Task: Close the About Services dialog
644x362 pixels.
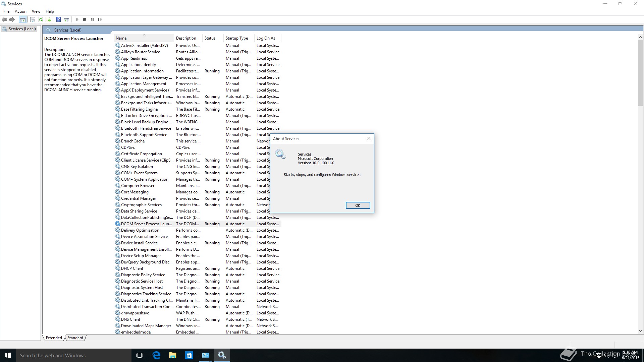Action: pos(369,138)
